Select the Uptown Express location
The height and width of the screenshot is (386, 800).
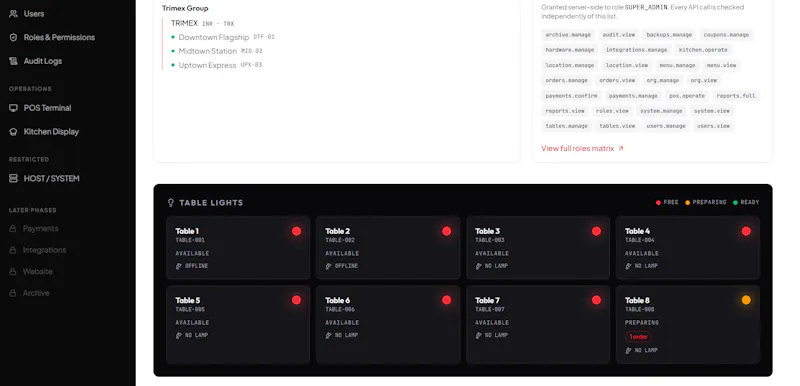coord(207,65)
